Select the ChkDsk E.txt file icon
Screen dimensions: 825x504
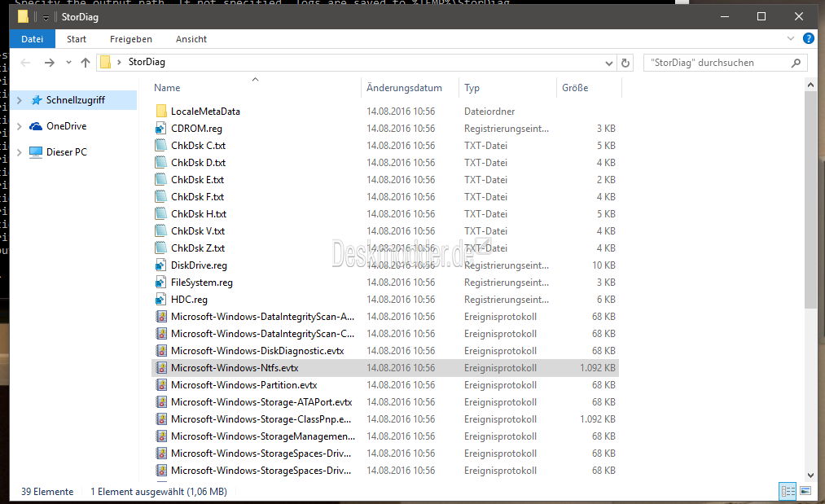tap(161, 179)
